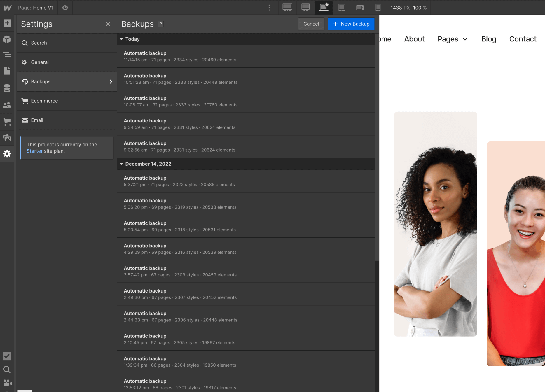Click the Webflow logo
Viewport: 545px width, 392px height.
7,8
